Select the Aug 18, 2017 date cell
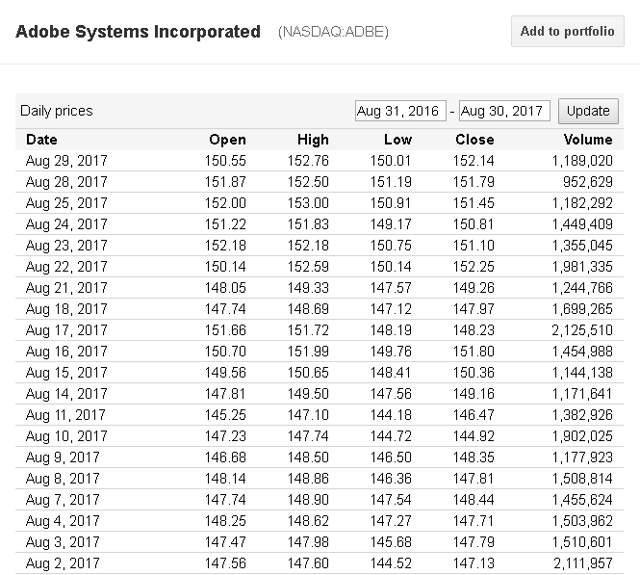This screenshot has width=640, height=575. (x=67, y=309)
